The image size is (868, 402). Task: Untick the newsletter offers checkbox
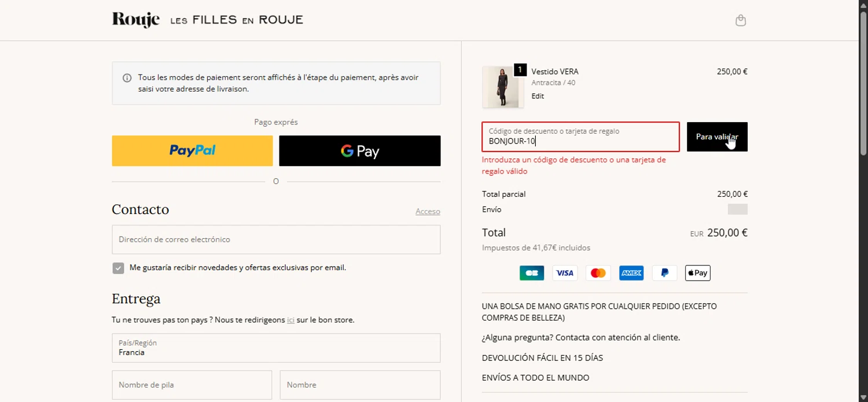tap(118, 268)
